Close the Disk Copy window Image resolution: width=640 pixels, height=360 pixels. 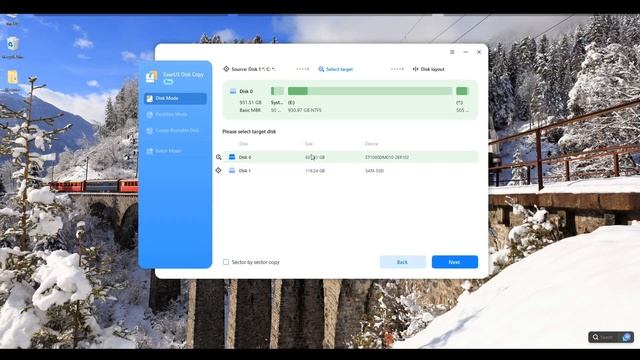click(x=479, y=52)
